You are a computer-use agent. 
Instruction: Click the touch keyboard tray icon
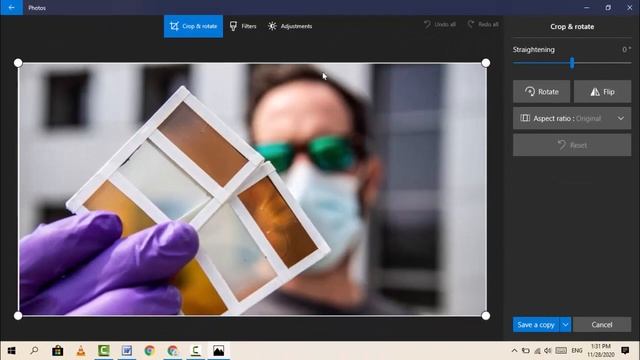tap(561, 351)
